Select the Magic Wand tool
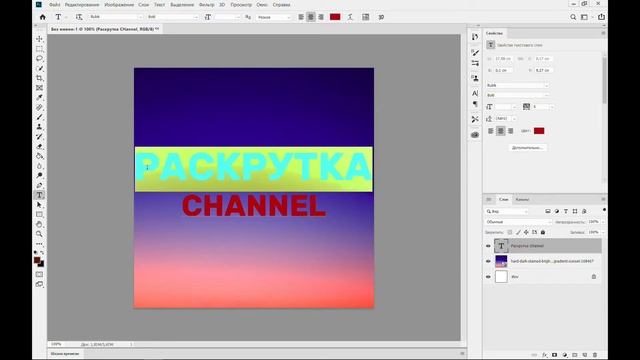The height and width of the screenshot is (360, 640). coord(39,68)
